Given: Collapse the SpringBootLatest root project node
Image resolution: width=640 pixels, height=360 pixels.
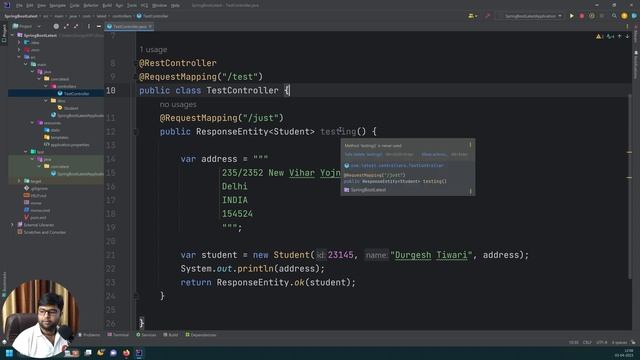Looking at the screenshot, I should click(12, 36).
